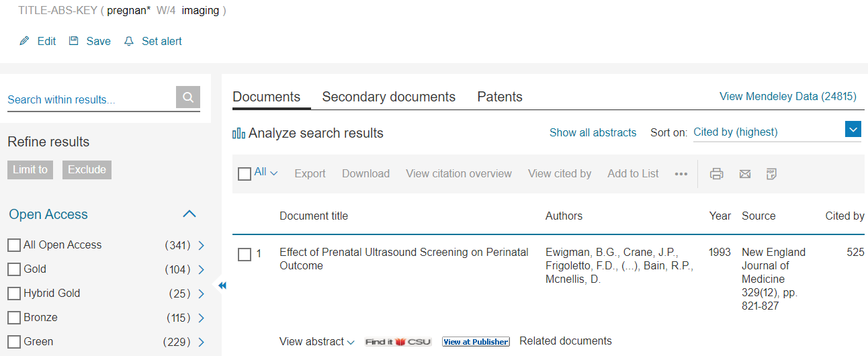Click the Edit pencil icon
This screenshot has width=868, height=356.
(x=24, y=41)
